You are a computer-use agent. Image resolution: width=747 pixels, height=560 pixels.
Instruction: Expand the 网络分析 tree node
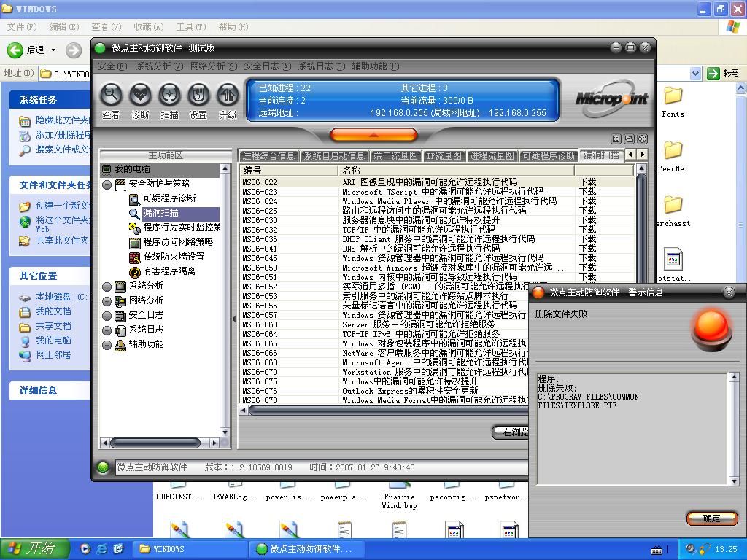point(107,301)
